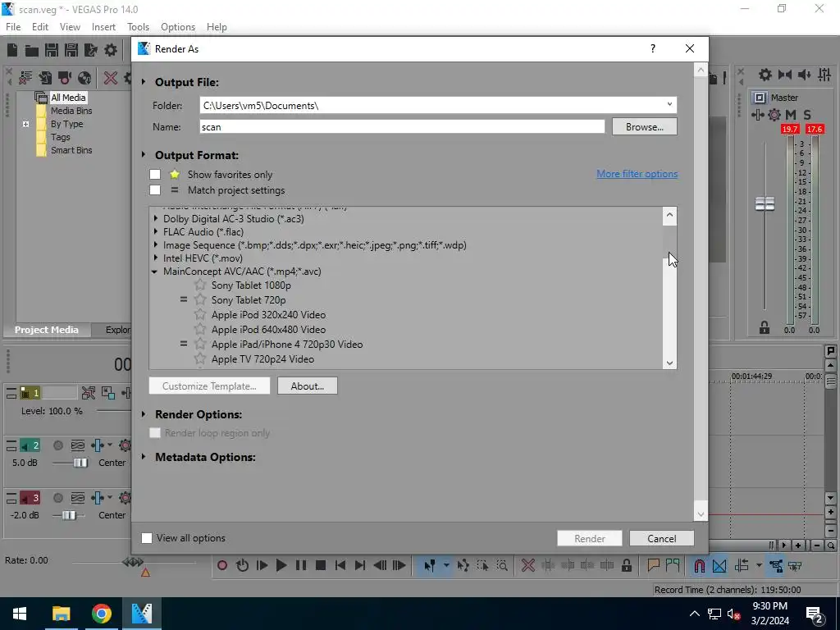Click the Save project floppy icon

(x=52, y=50)
